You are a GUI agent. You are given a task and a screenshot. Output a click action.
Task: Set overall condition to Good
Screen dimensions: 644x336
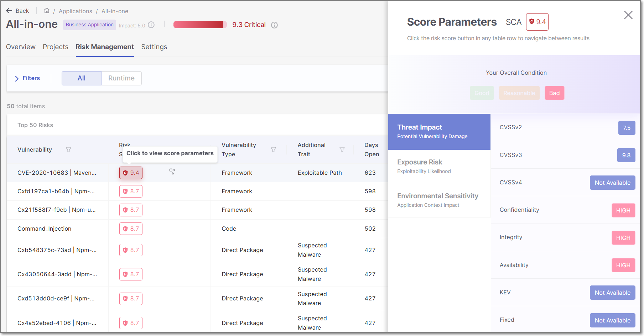pyautogui.click(x=482, y=93)
